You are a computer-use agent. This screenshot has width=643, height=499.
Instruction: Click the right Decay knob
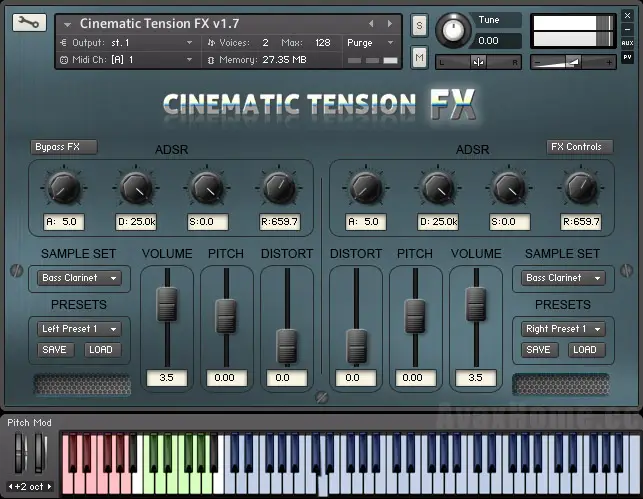point(438,188)
